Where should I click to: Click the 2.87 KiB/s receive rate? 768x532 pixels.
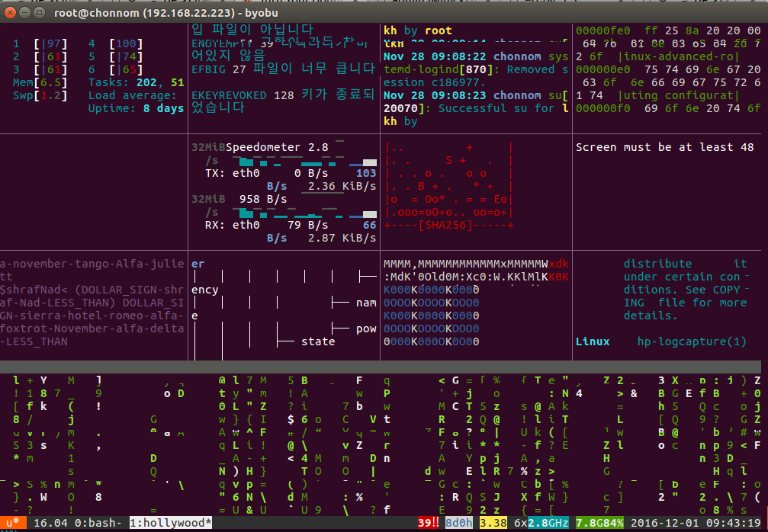[x=342, y=238]
